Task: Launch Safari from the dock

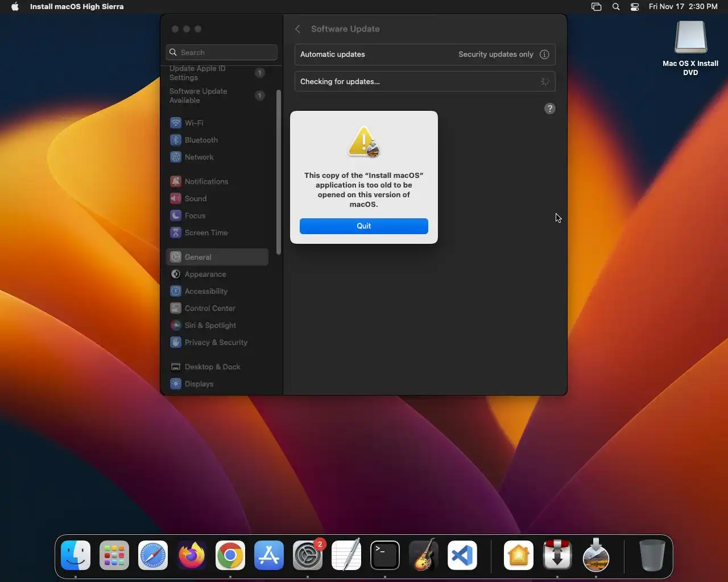Action: tap(153, 555)
